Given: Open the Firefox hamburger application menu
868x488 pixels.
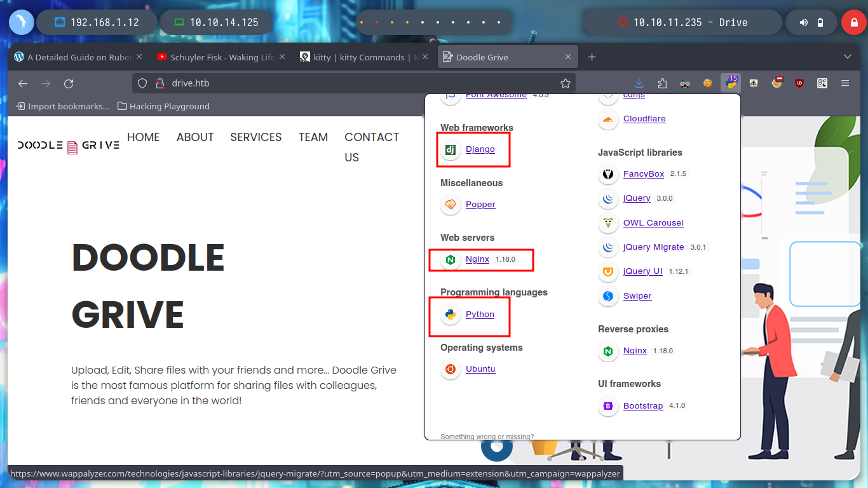Looking at the screenshot, I should pos(845,83).
